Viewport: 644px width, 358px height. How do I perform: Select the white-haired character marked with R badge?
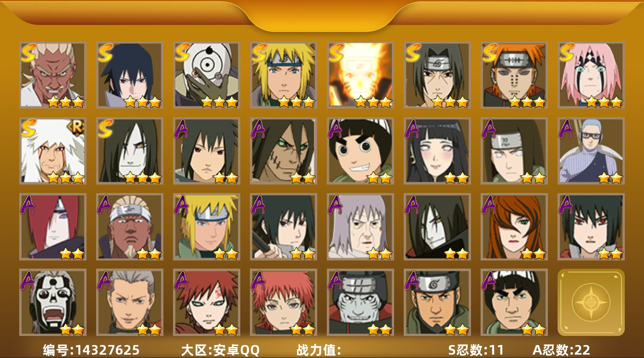pos(53,150)
